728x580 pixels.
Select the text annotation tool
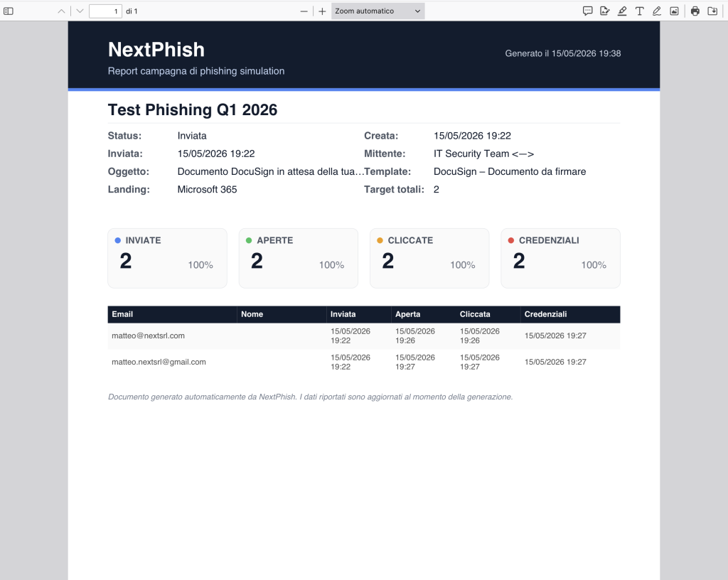pos(639,11)
